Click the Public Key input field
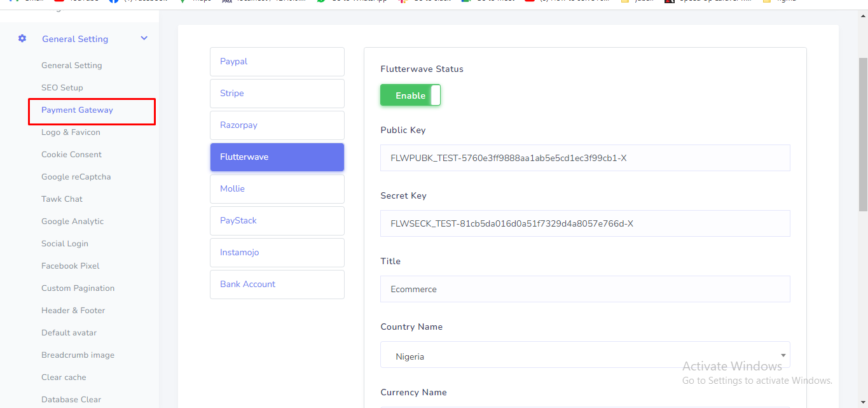The image size is (868, 408). point(584,158)
